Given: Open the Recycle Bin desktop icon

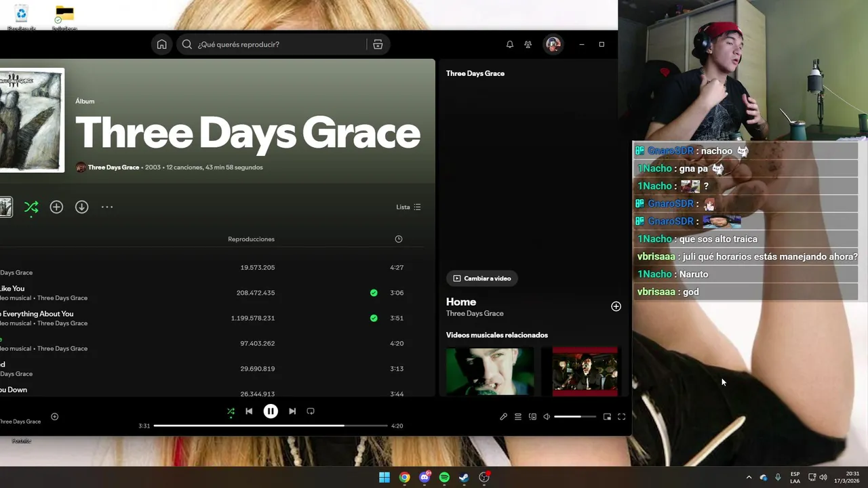Looking at the screenshot, I should pyautogui.click(x=21, y=16).
